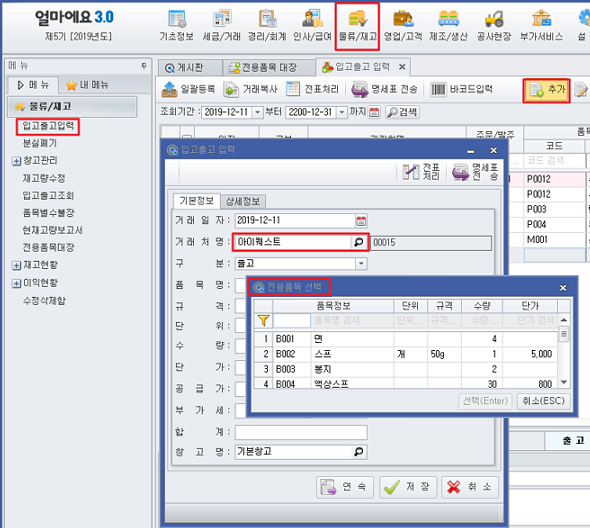Expand the 재고현황 tree node
590x528 pixels.
click(16, 265)
